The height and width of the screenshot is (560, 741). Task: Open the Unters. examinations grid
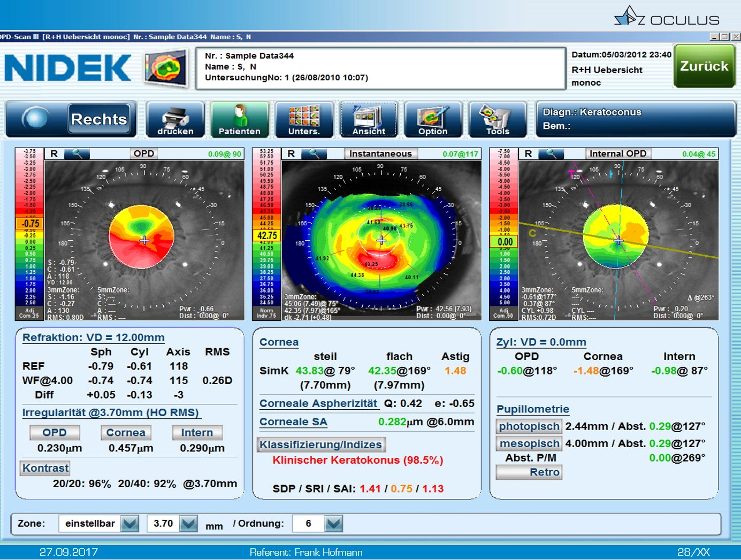[x=304, y=120]
